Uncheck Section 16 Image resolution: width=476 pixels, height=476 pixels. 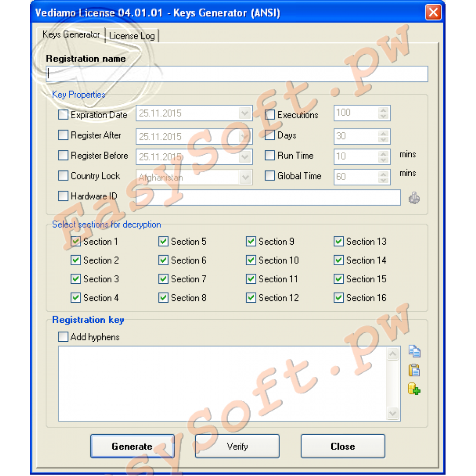(338, 298)
